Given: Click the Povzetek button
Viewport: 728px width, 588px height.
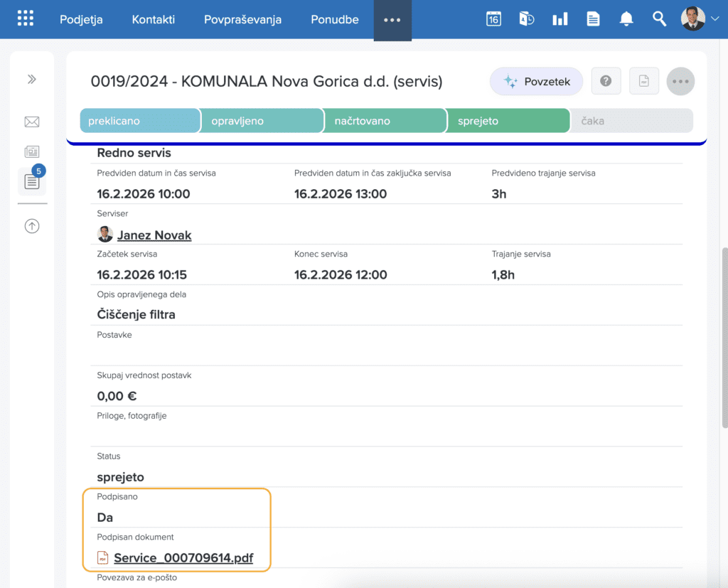Looking at the screenshot, I should 536,82.
